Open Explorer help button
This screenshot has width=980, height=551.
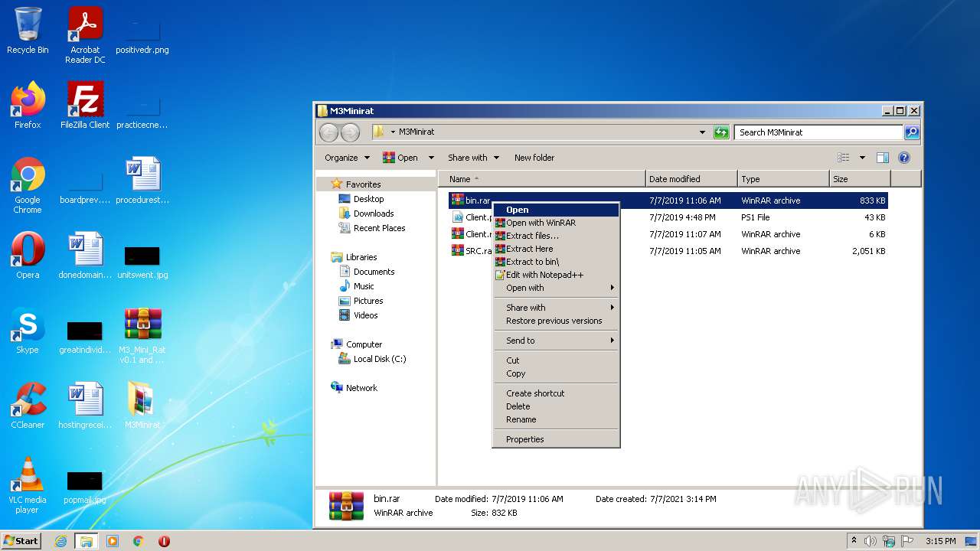903,158
